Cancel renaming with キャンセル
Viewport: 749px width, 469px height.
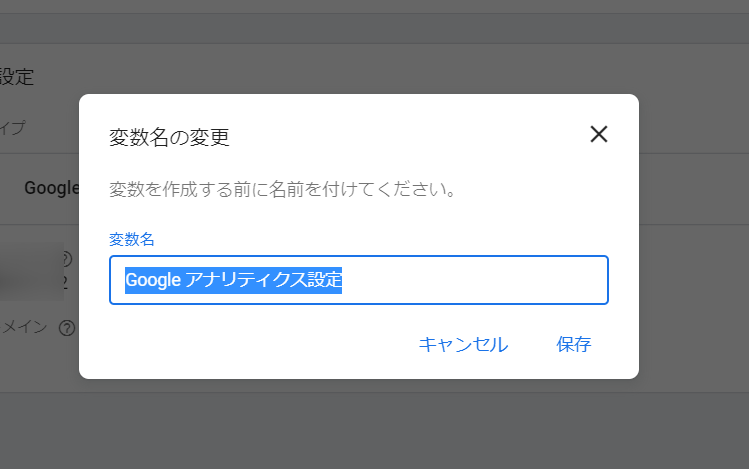point(463,344)
